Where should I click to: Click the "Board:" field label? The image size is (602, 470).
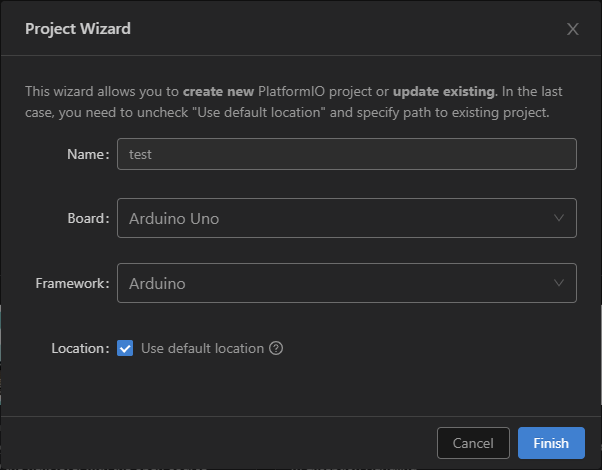[88, 218]
